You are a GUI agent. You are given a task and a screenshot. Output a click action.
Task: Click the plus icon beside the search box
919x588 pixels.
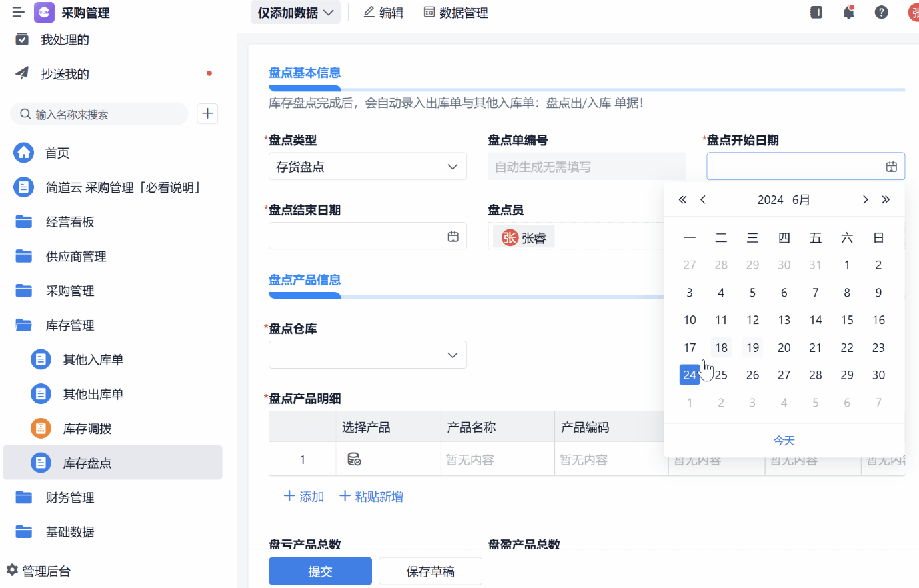click(207, 113)
